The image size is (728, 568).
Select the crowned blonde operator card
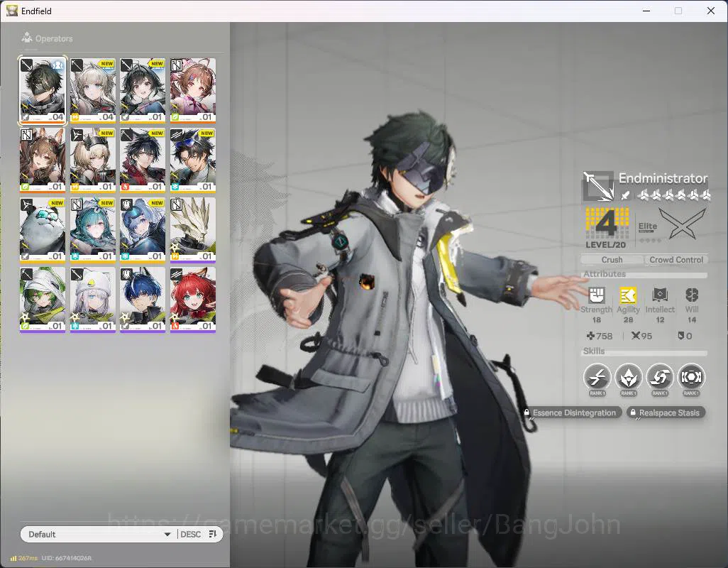click(x=93, y=160)
